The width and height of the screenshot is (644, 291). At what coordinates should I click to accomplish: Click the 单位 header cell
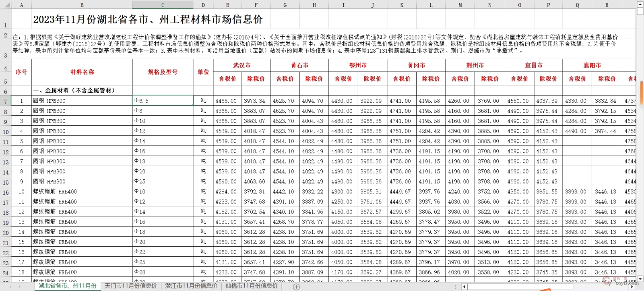(x=203, y=72)
